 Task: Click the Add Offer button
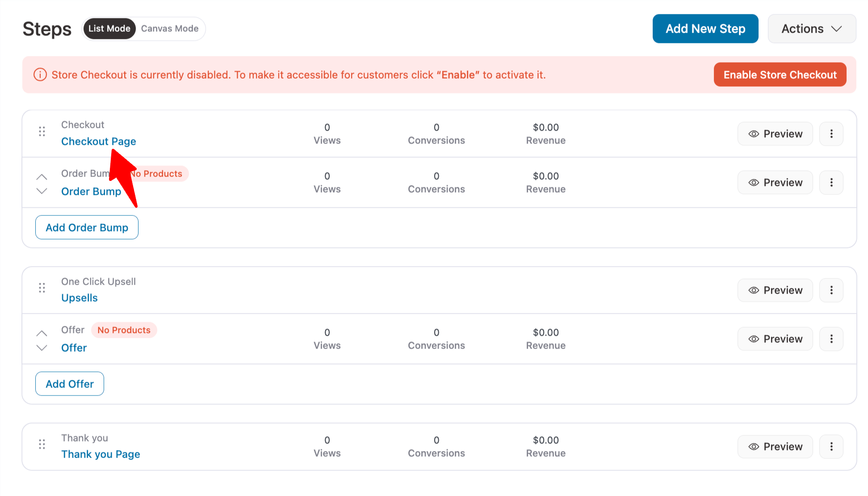point(70,384)
